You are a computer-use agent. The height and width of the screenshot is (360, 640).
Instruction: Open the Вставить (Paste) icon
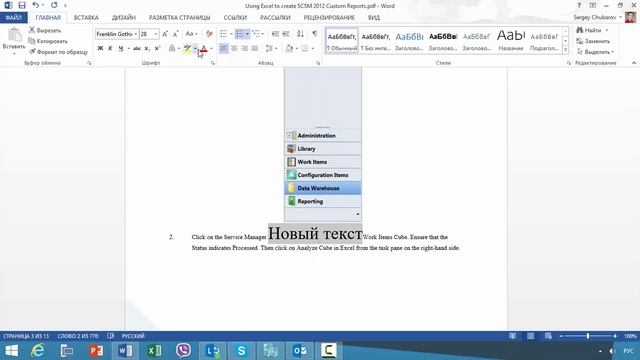point(14,36)
